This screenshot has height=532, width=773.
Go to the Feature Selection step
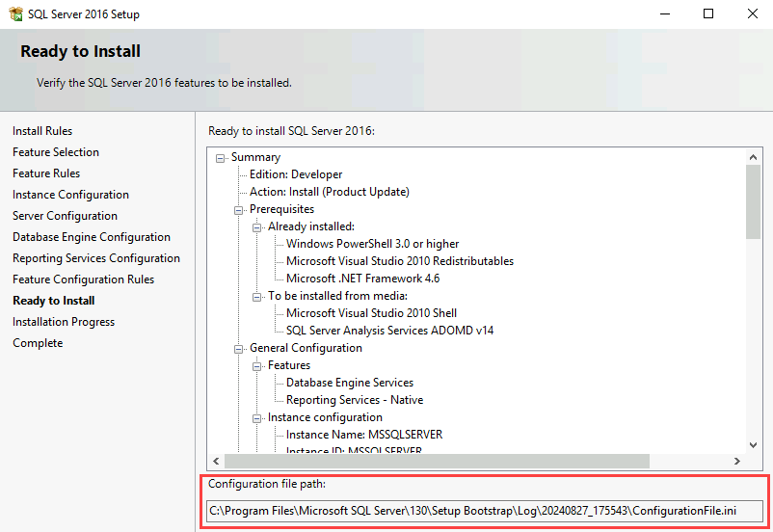(x=56, y=152)
